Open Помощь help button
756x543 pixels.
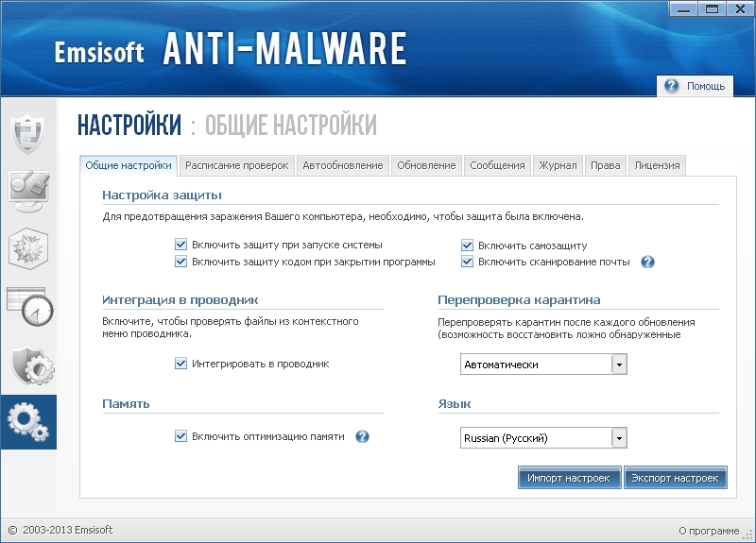695,86
